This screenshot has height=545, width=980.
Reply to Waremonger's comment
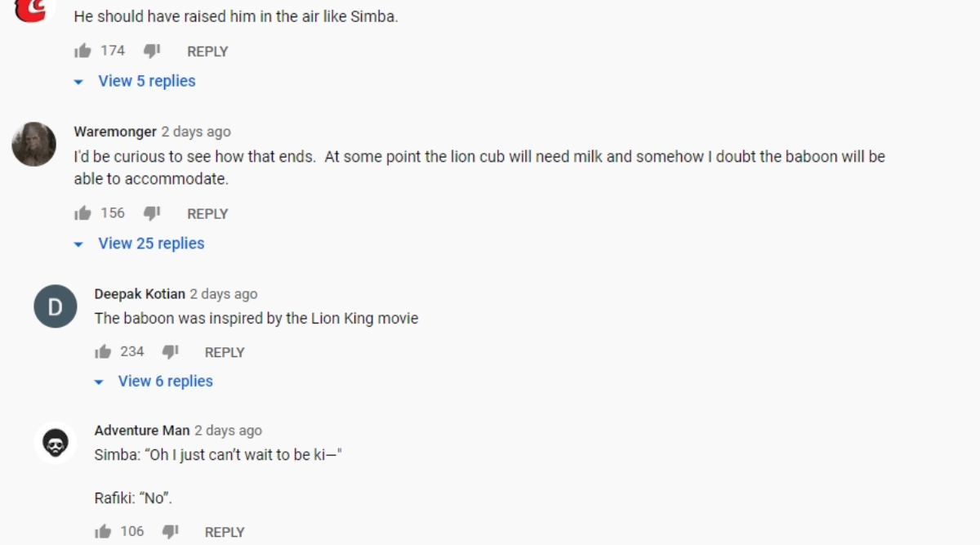click(x=207, y=214)
